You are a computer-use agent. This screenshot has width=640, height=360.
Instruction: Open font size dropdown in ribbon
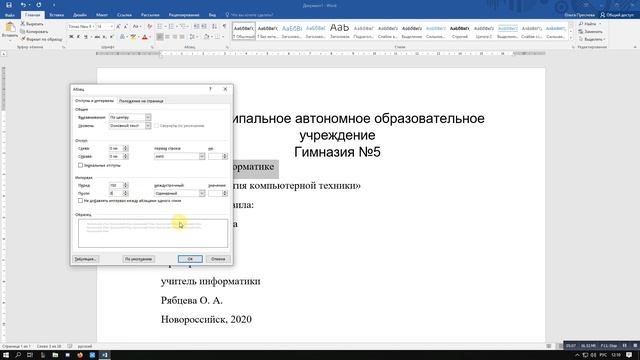coord(111,27)
